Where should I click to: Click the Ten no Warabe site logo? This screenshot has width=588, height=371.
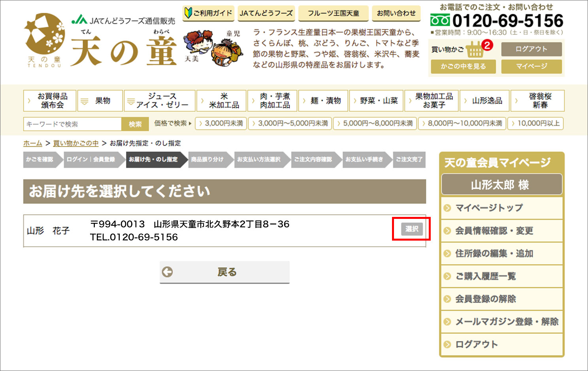[x=44, y=40]
